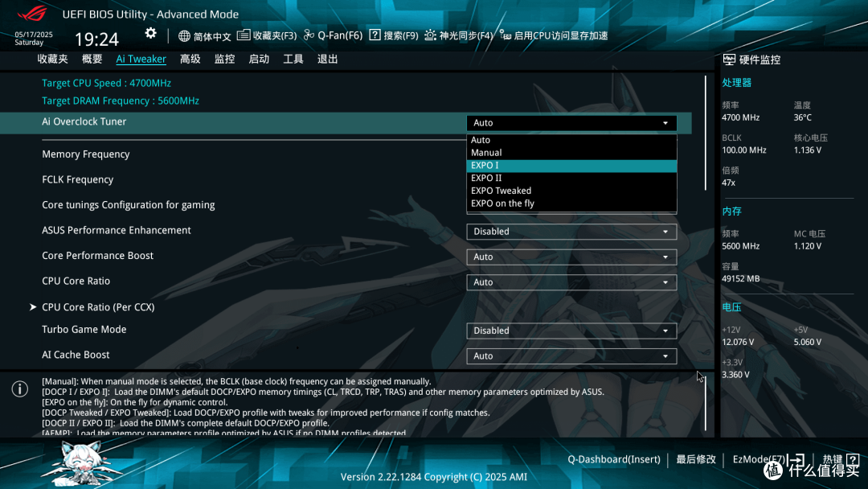
Task: Click the help text scrollbar
Action: click(x=706, y=403)
